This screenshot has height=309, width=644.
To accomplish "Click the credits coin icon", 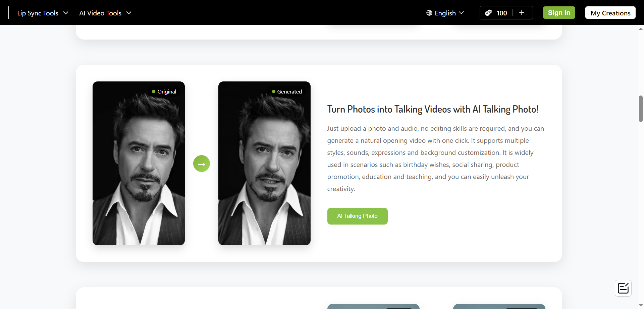I will coord(488,13).
